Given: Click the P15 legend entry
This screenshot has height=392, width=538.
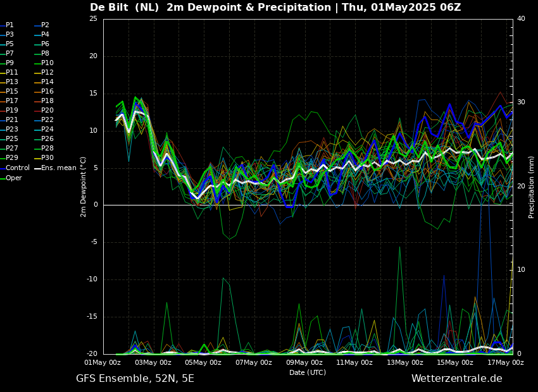Looking at the screenshot, I should pos(9,92).
